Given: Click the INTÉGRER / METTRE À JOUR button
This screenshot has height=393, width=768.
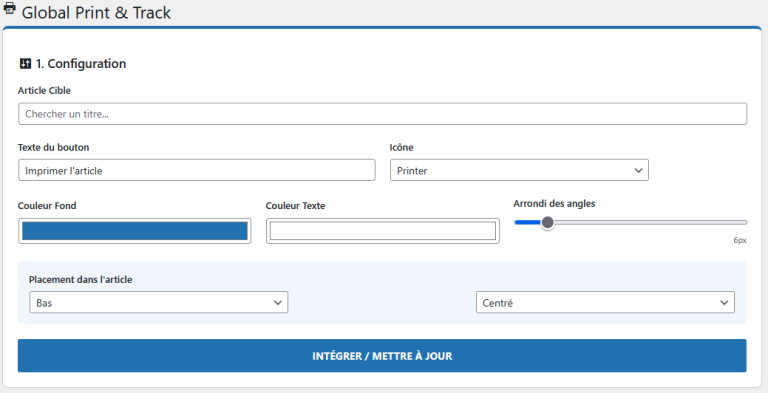Looking at the screenshot, I should pos(382,356).
